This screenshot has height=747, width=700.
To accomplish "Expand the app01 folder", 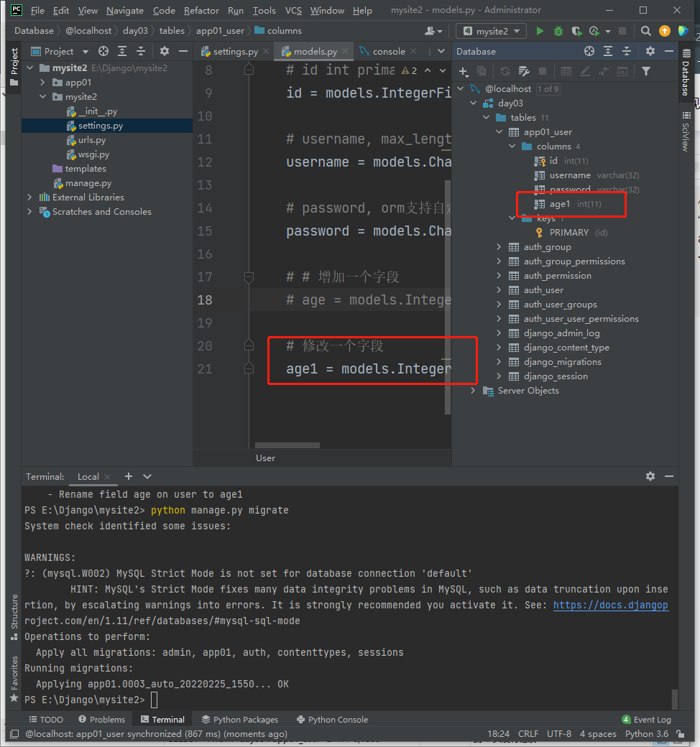I will click(x=42, y=83).
